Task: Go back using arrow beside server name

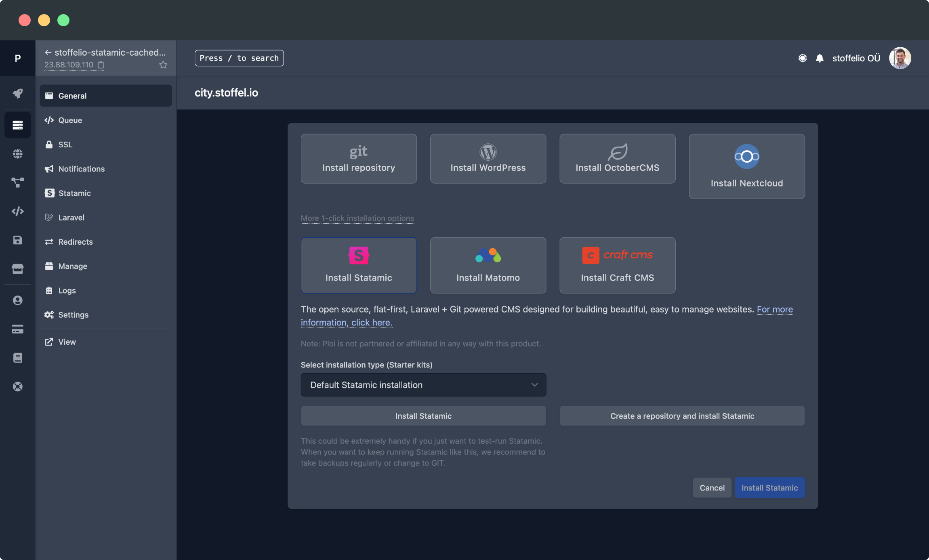Action: tap(48, 52)
